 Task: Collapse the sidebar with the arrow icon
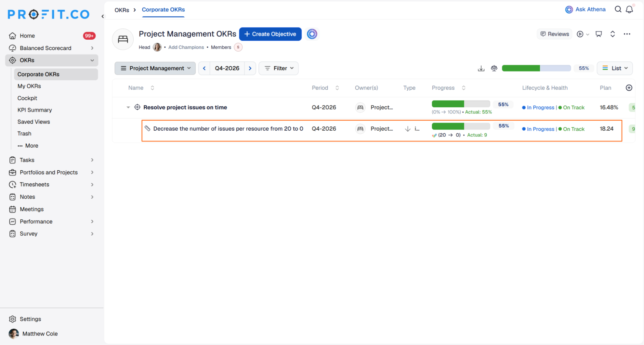point(103,16)
